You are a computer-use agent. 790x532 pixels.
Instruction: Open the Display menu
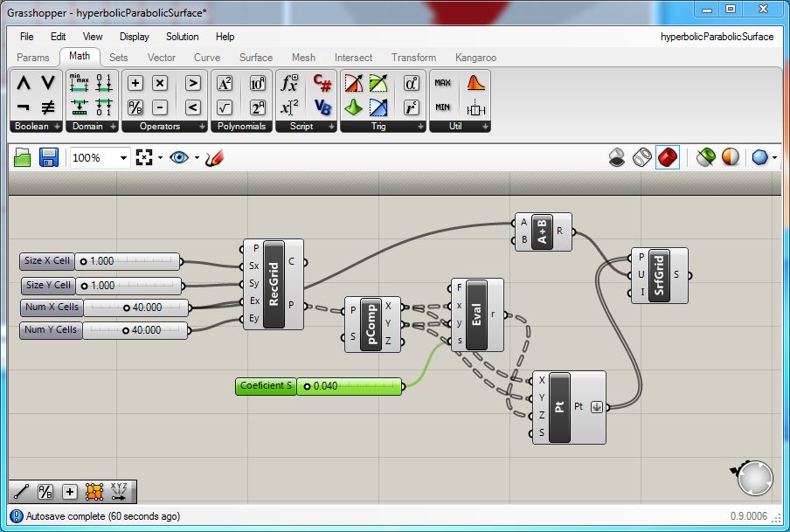point(134,37)
